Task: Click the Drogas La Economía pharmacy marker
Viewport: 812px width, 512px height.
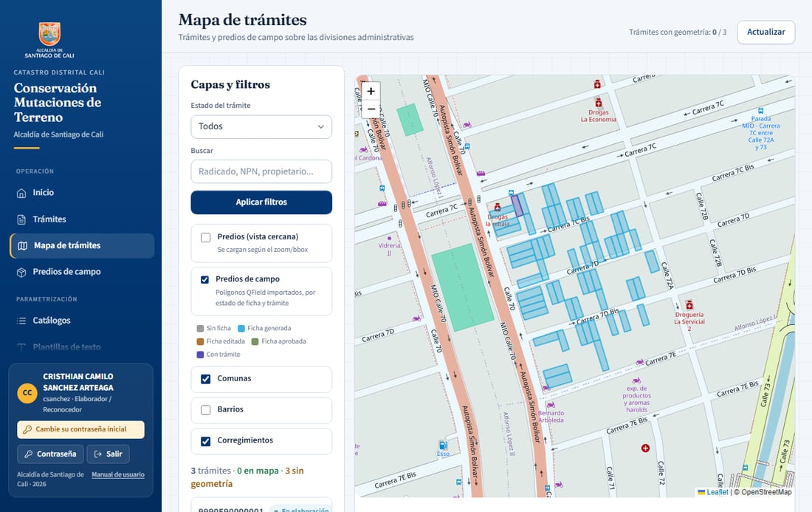Action: pos(598,103)
